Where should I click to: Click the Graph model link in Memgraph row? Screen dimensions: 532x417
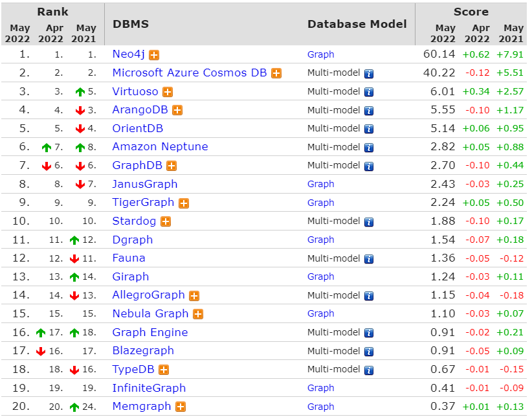pos(320,407)
